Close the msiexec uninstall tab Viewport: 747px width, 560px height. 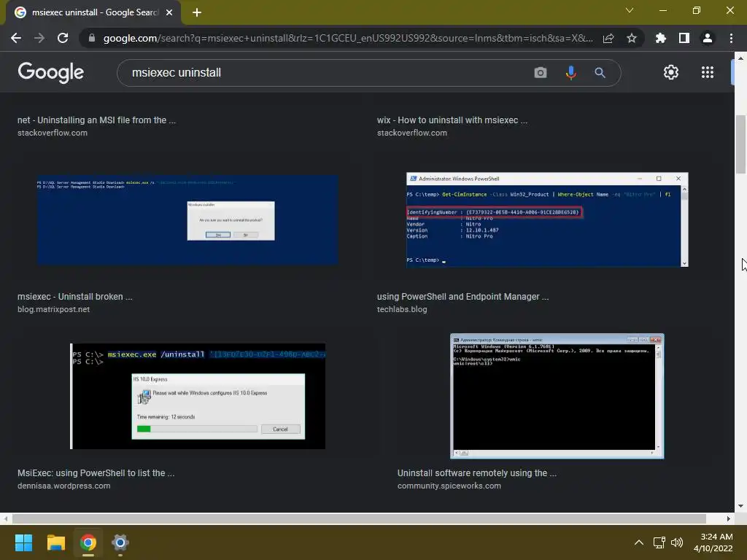pyautogui.click(x=169, y=12)
